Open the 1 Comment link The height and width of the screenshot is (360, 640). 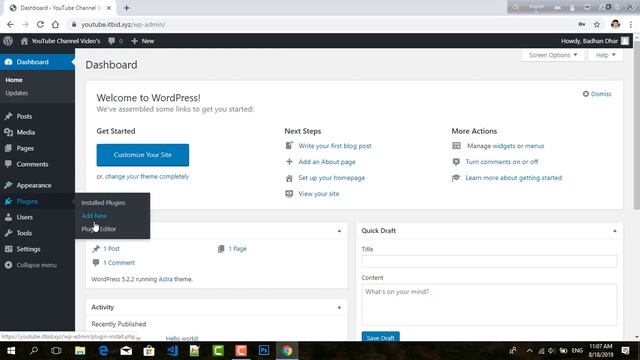119,263
